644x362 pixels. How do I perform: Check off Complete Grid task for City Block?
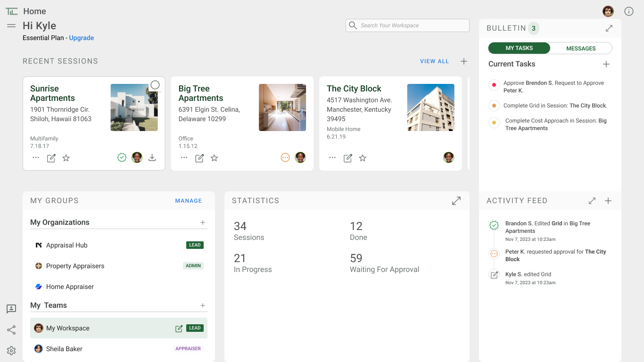494,106
